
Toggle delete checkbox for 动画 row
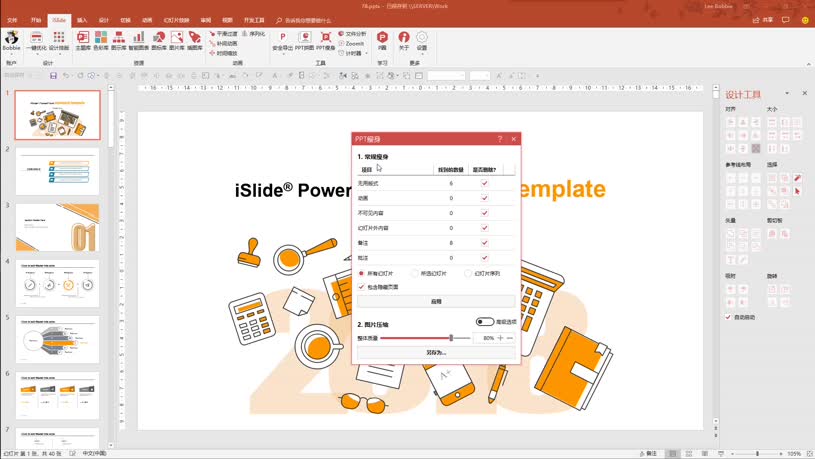click(484, 198)
